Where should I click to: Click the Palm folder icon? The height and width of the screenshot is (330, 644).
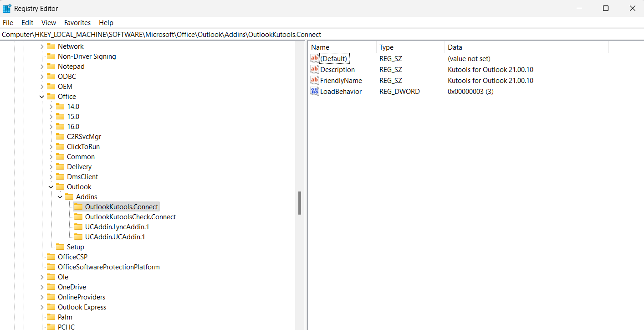pos(51,317)
